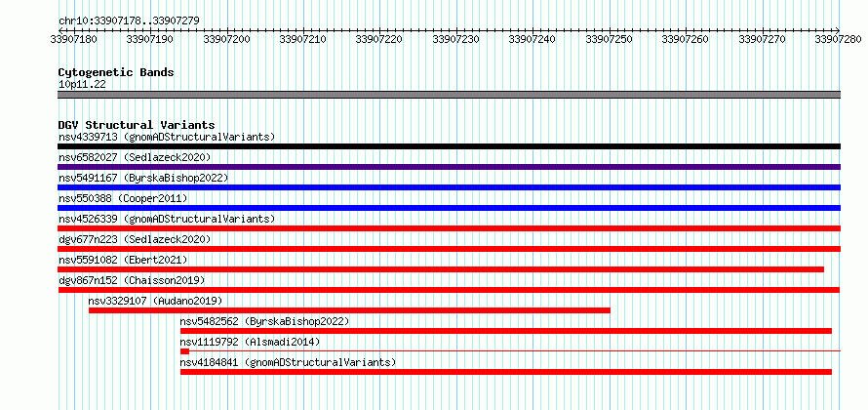Image resolution: width=868 pixels, height=410 pixels.
Task: Click ruler position 33907180
Action: [74, 39]
